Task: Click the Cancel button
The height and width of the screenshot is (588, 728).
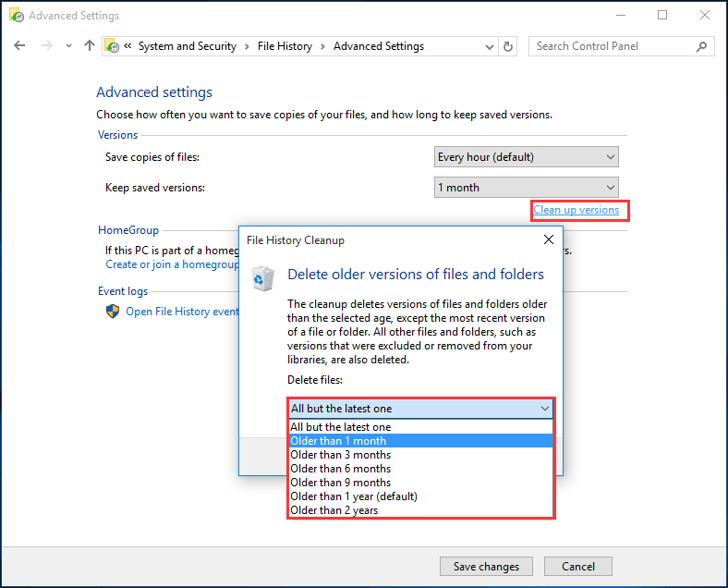Action: tap(578, 566)
